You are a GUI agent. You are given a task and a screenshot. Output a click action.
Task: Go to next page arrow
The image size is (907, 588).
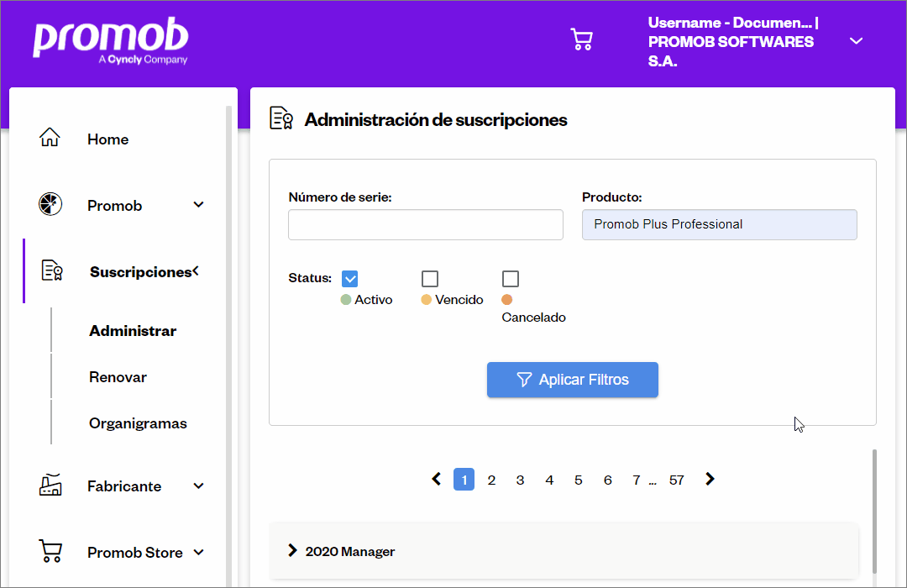pos(710,479)
